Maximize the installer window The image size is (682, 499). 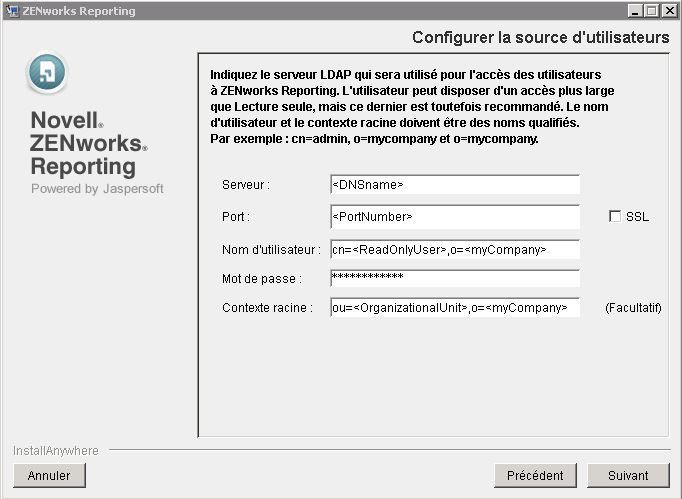click(652, 11)
